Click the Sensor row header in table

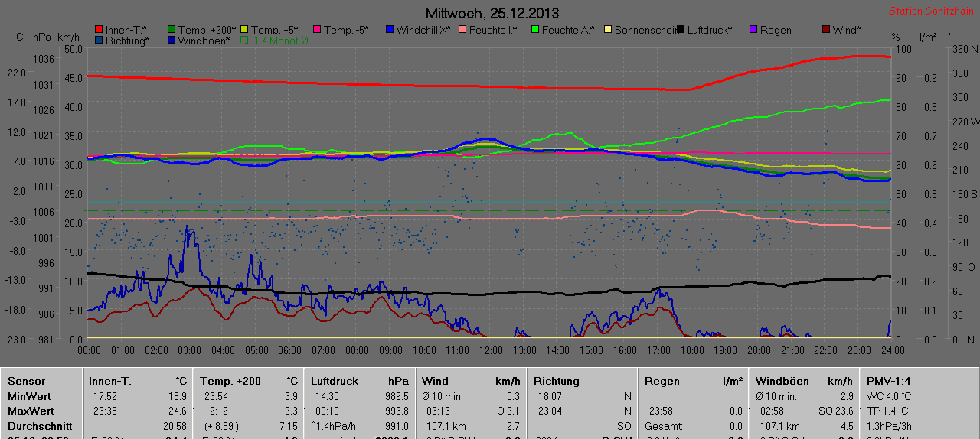click(27, 381)
